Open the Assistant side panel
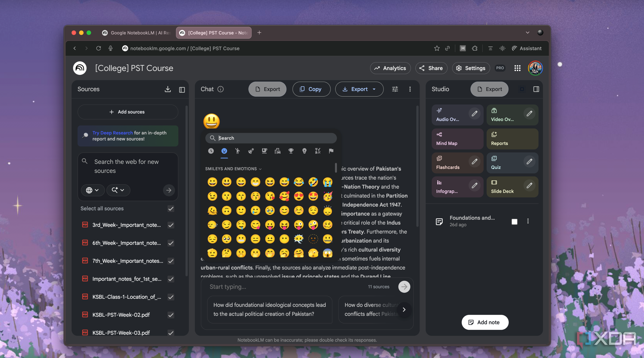The image size is (644, 358). [526, 48]
